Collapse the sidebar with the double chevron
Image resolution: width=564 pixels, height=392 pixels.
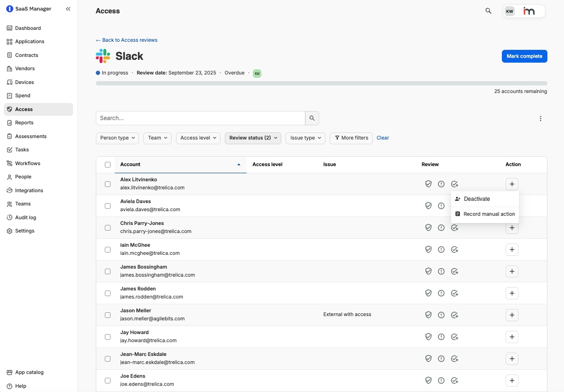click(x=68, y=9)
